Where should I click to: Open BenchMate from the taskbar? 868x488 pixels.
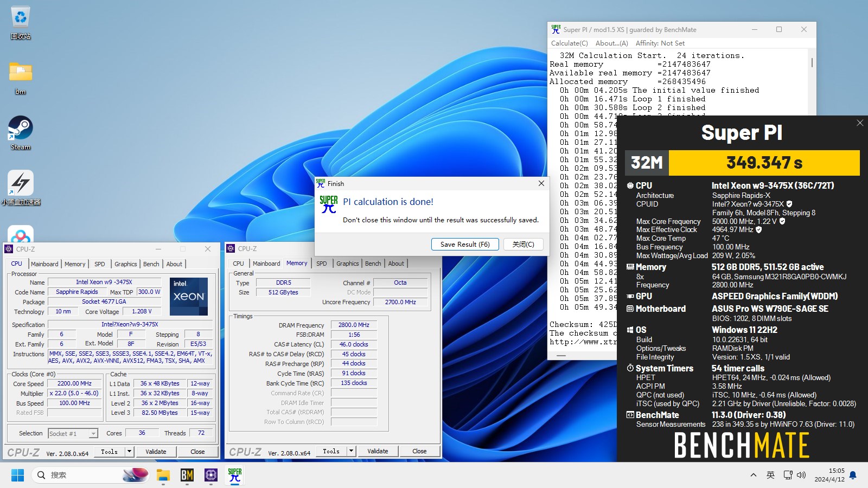(x=187, y=475)
